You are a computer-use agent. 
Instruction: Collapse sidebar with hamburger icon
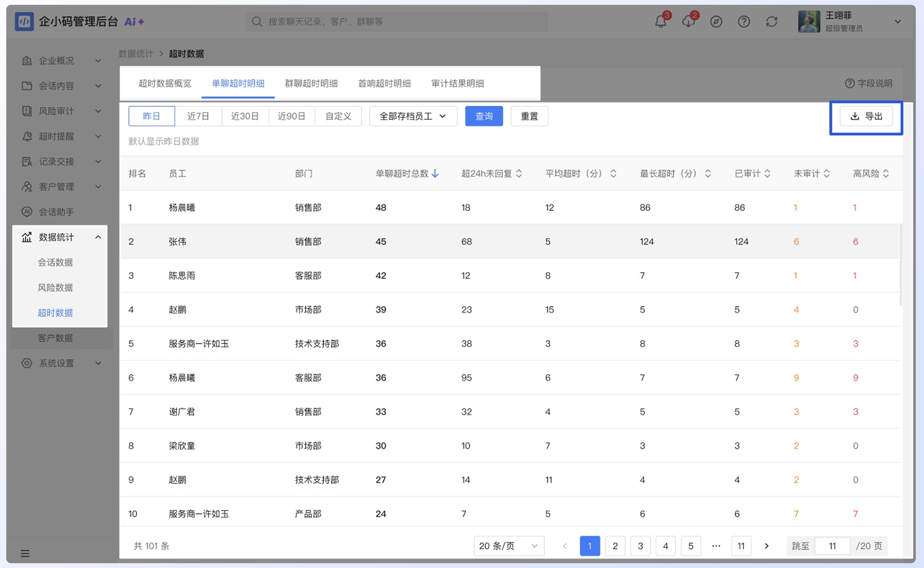coord(25,553)
